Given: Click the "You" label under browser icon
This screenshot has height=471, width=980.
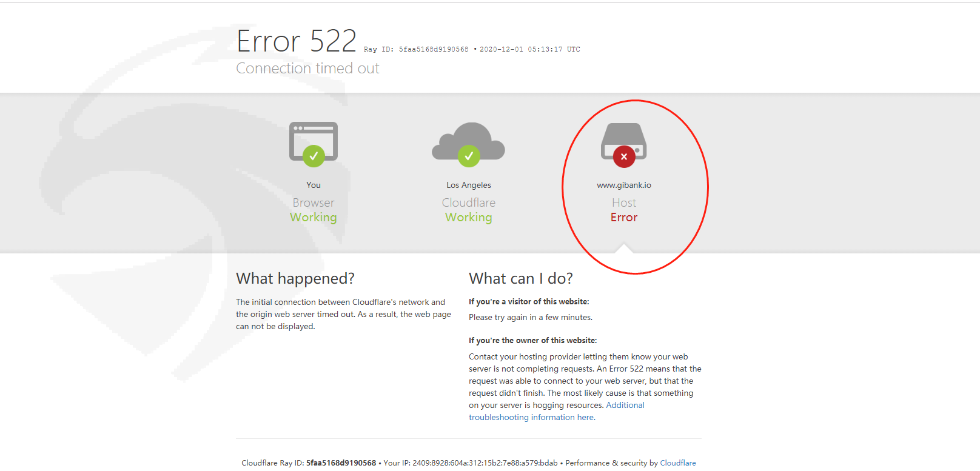Looking at the screenshot, I should click(314, 185).
